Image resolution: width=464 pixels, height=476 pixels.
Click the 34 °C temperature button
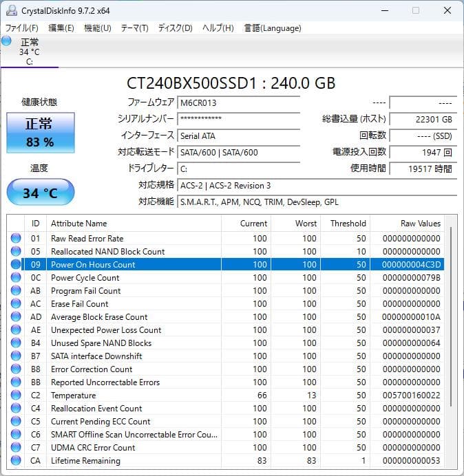click(41, 192)
